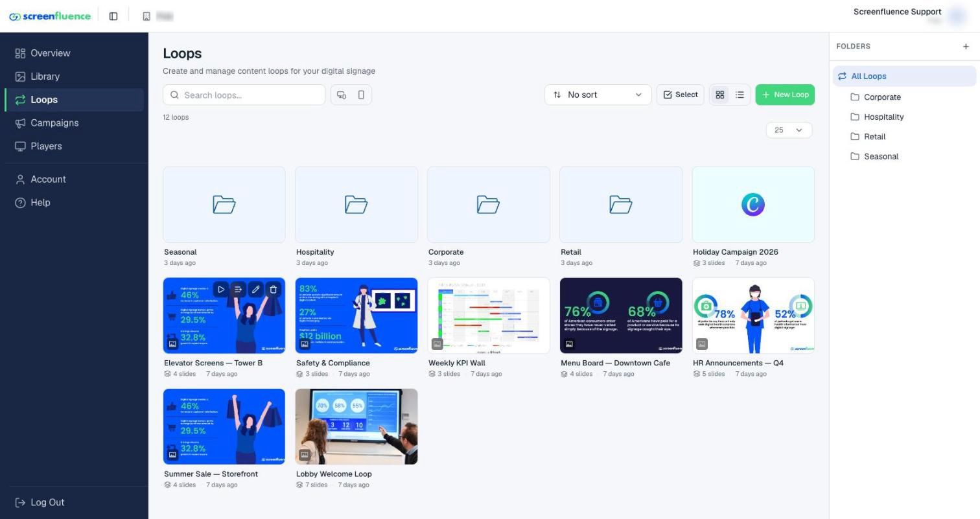Image resolution: width=980 pixels, height=519 pixels.
Task: Add a new folder with plus icon
Action: pos(966,47)
